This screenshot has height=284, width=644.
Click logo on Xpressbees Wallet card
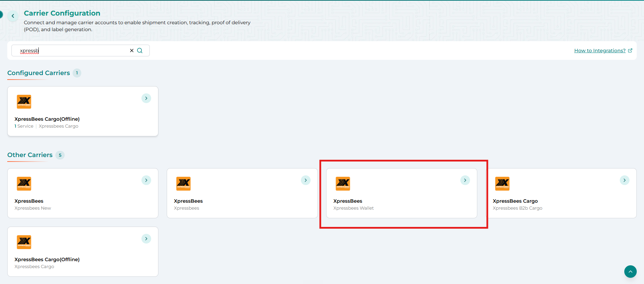343,183
